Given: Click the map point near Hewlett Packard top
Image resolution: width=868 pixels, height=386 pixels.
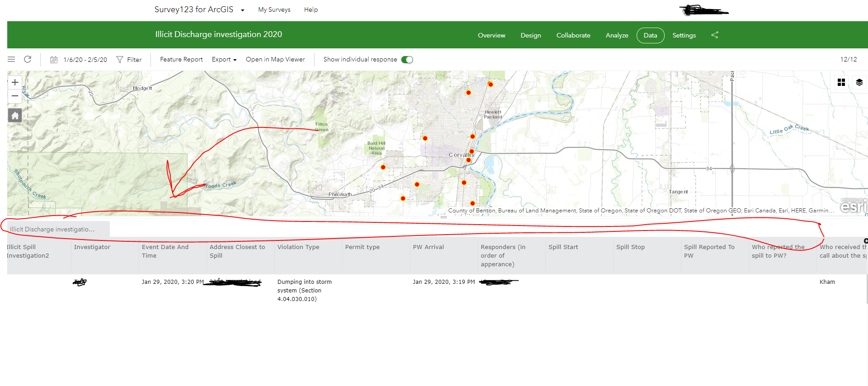Looking at the screenshot, I should click(x=490, y=85).
